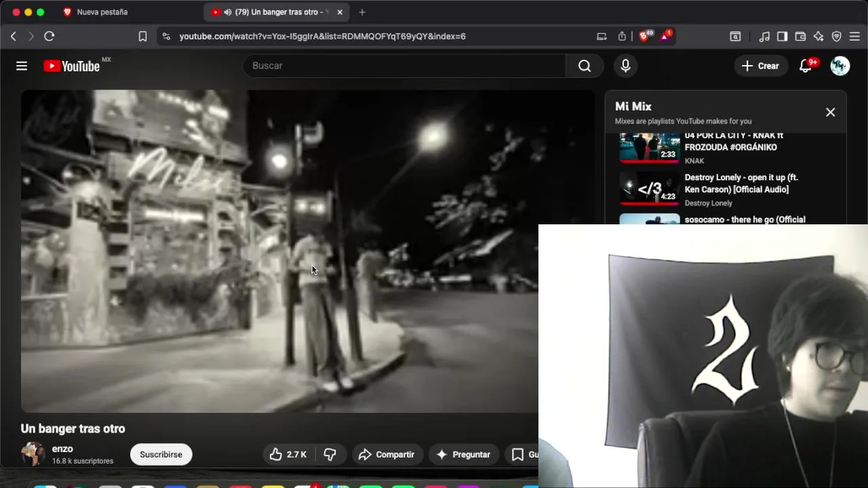Open Brave Shields lion icon
868x488 pixels.
[645, 36]
